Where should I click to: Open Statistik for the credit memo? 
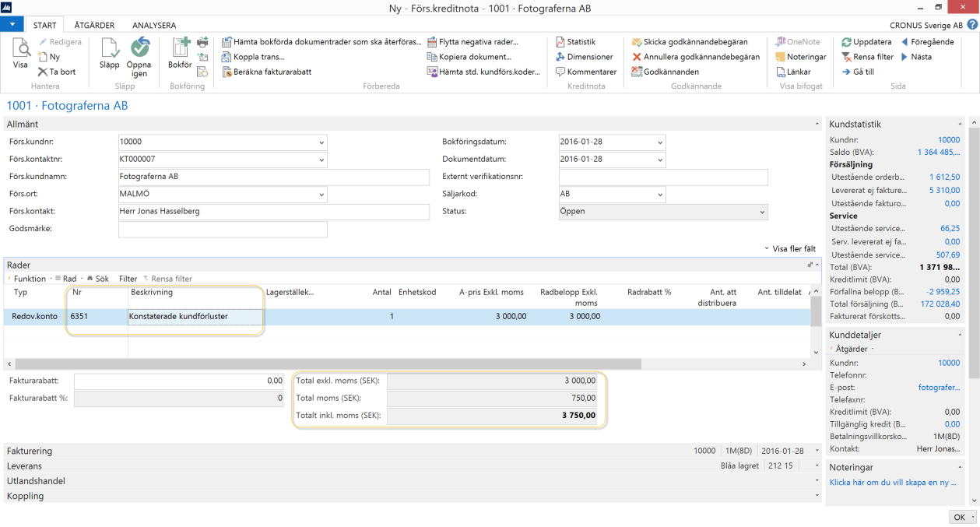coord(575,42)
